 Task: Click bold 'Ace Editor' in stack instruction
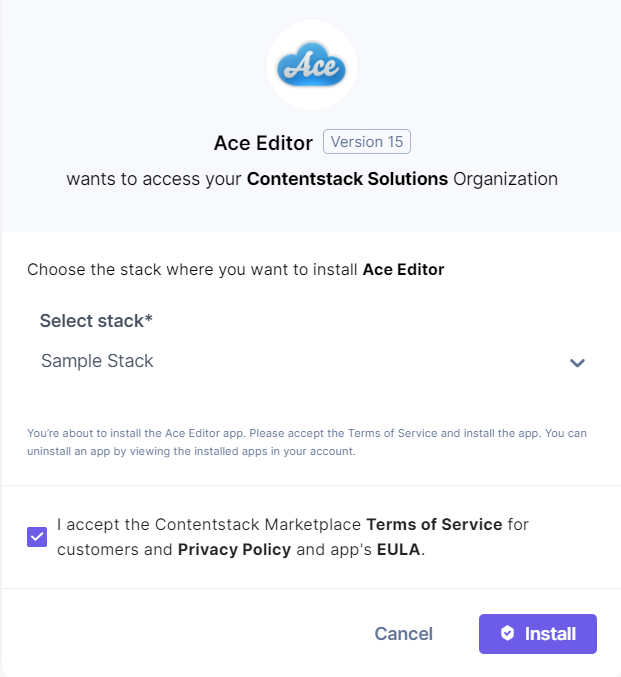403,269
